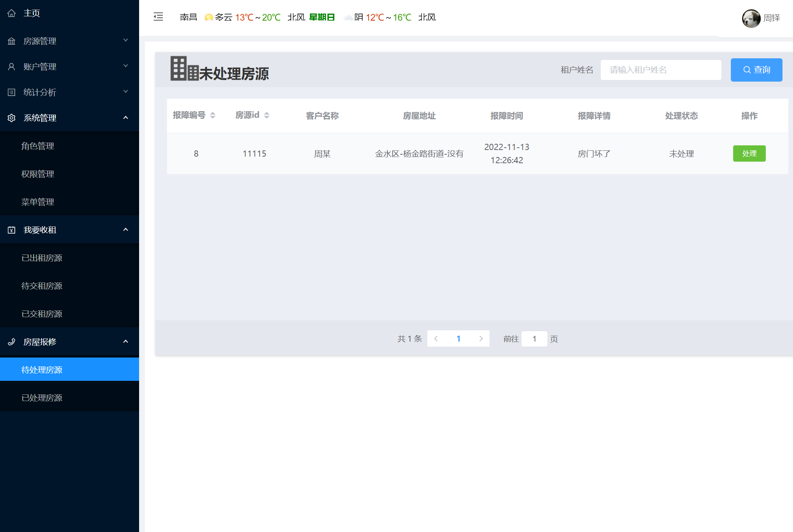793x532 pixels.
Task: Expand the 账户管理 submenu chevron
Action: 125,66
